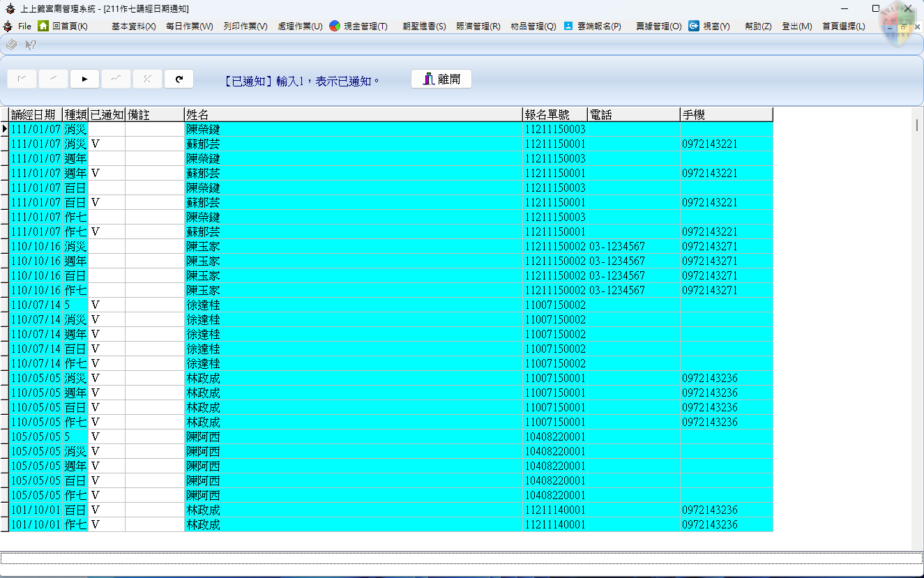Click the refresh arrow toolbar button
Image resolution: width=924 pixels, height=578 pixels.
tap(179, 79)
